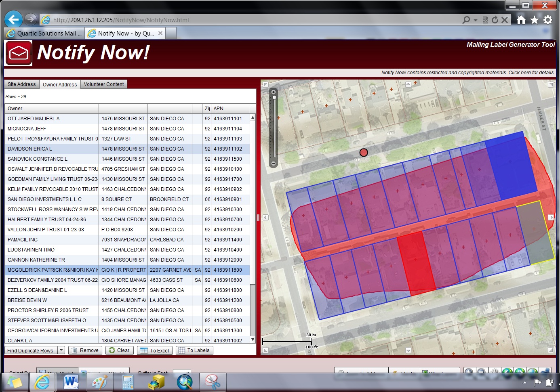Viewport: 560px width, 392px height.
Task: Select the MCGOLDRICK PATRICK owner row
Action: [128, 270]
